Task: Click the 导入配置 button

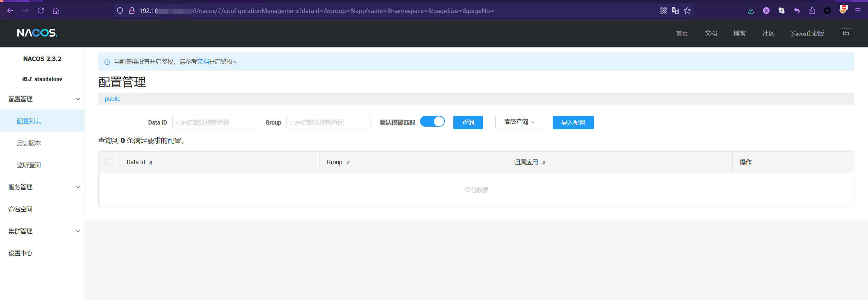Action: click(x=573, y=122)
